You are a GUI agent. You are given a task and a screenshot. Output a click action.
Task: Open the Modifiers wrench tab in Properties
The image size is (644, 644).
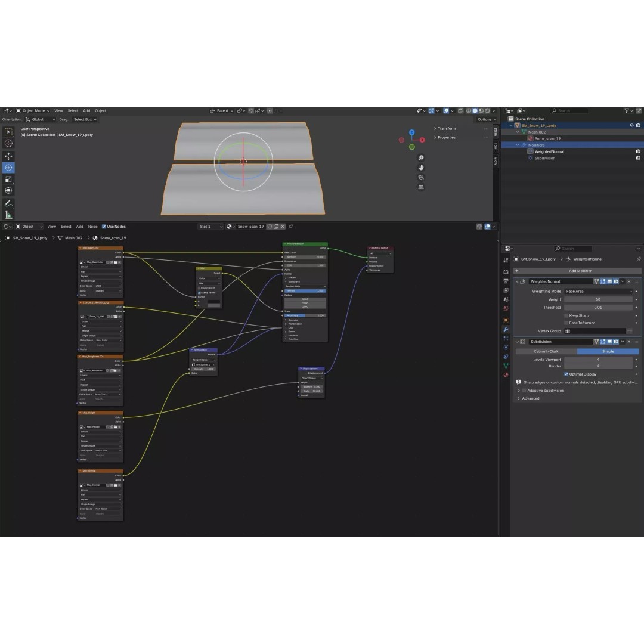(506, 329)
